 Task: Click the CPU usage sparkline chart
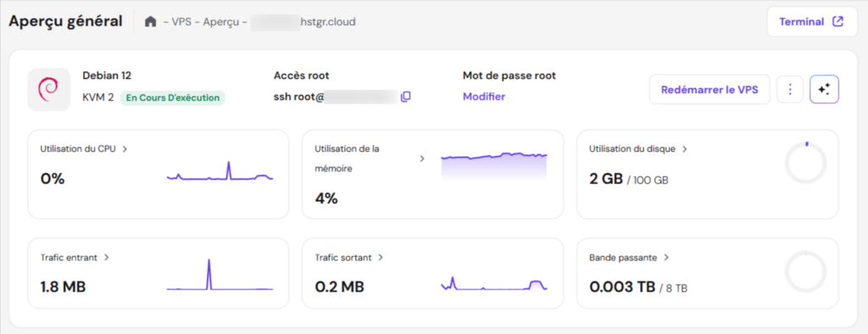[220, 170]
